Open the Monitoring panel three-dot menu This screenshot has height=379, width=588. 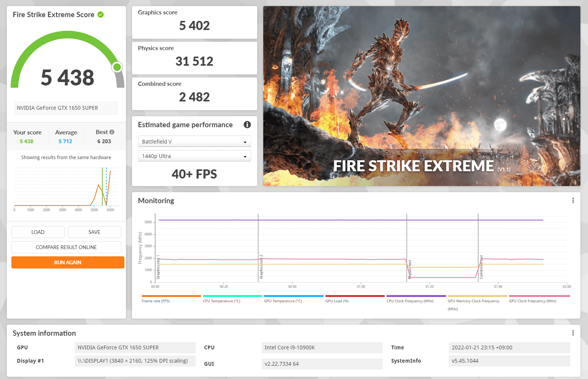coord(573,201)
